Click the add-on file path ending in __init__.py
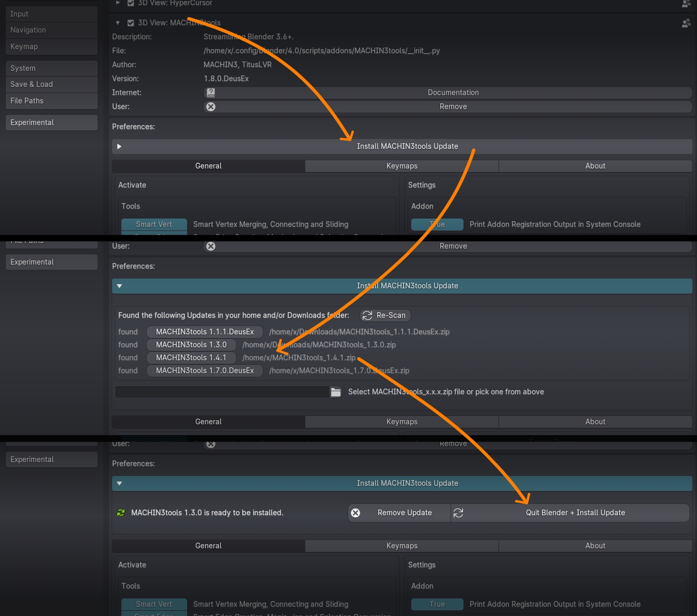 pyautogui.click(x=322, y=51)
